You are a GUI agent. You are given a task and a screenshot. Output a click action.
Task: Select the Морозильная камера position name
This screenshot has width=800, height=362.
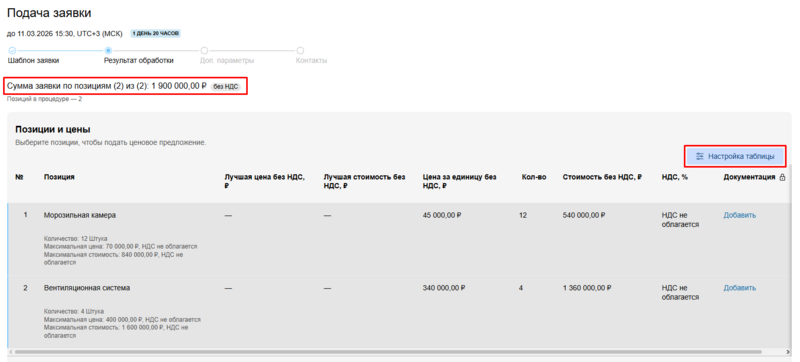[x=80, y=215]
